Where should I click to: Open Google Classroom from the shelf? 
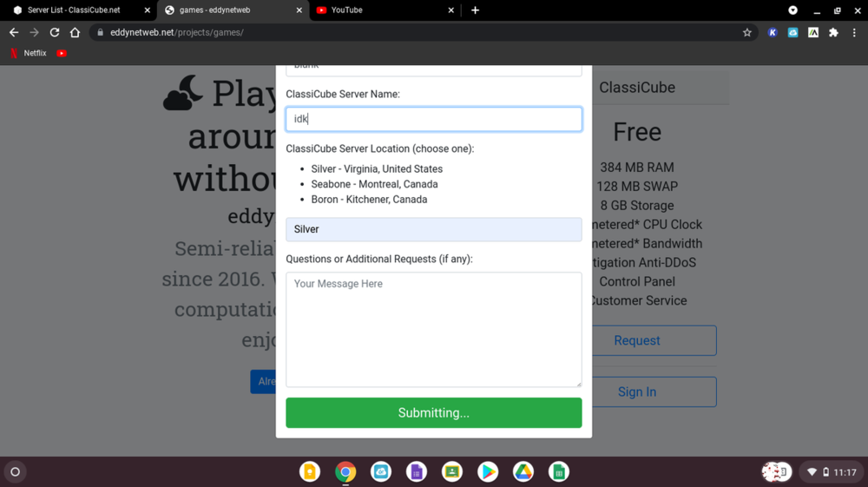click(x=452, y=472)
